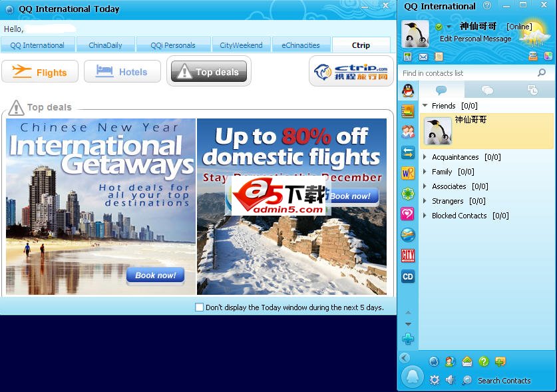Click the blue transfer arrows sidebar icon
The image size is (557, 392).
coord(408,153)
